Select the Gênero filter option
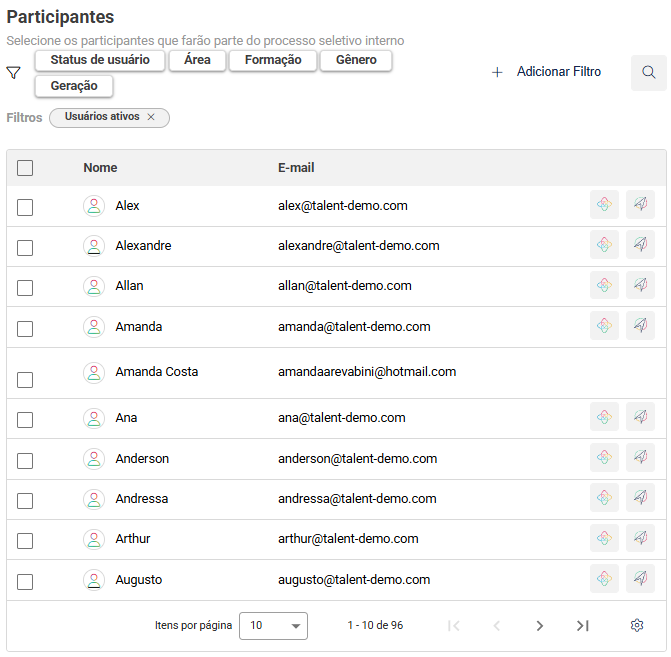Viewport: 671px width, 657px height. [x=356, y=61]
